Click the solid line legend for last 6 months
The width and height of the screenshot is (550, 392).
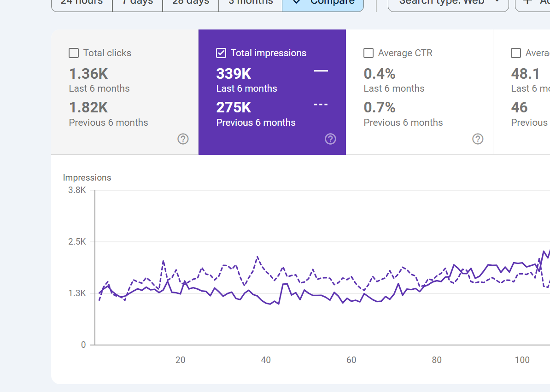(x=321, y=71)
